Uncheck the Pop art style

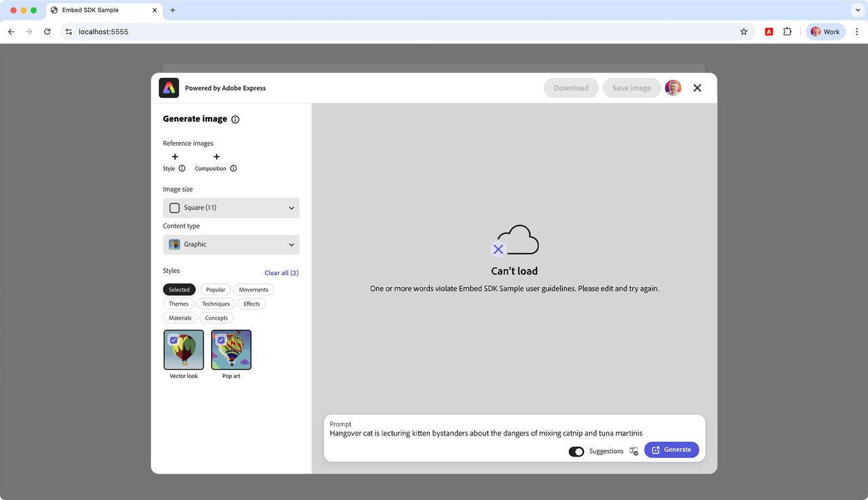point(221,340)
